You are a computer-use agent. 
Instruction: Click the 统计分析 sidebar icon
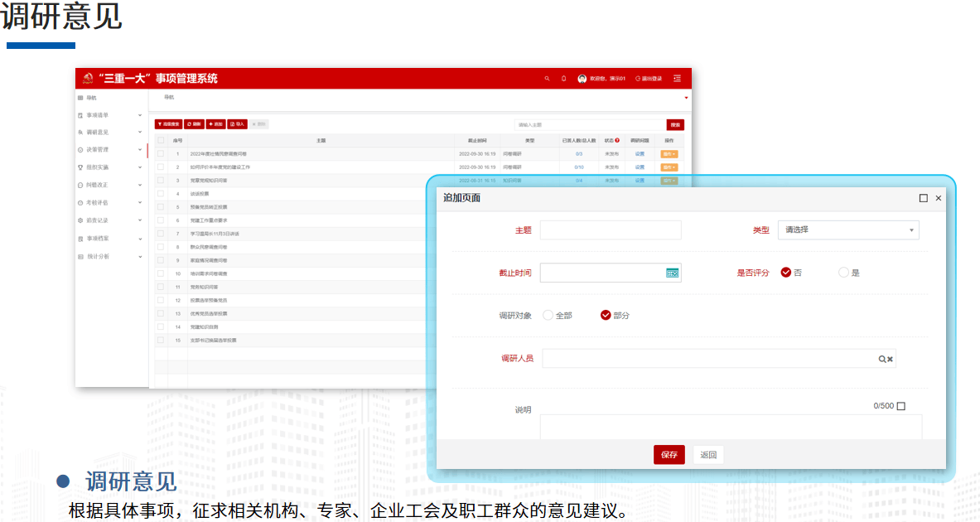pyautogui.click(x=80, y=257)
